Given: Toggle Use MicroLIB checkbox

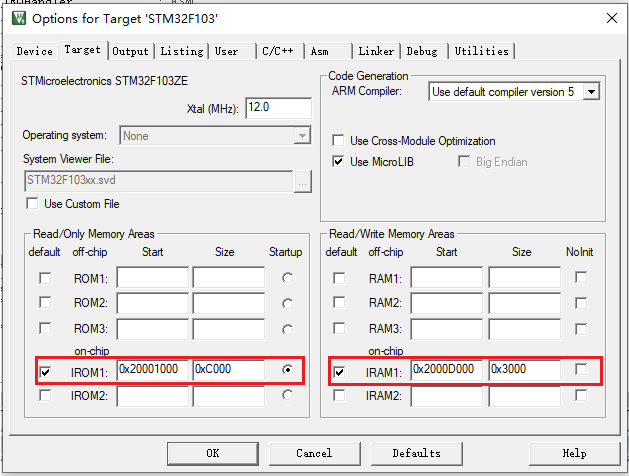Looking at the screenshot, I should [x=338, y=162].
